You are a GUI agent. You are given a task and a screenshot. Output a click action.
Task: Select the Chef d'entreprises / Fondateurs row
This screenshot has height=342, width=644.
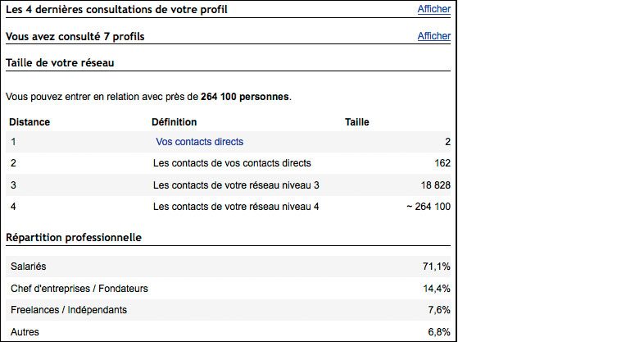pyautogui.click(x=229, y=288)
